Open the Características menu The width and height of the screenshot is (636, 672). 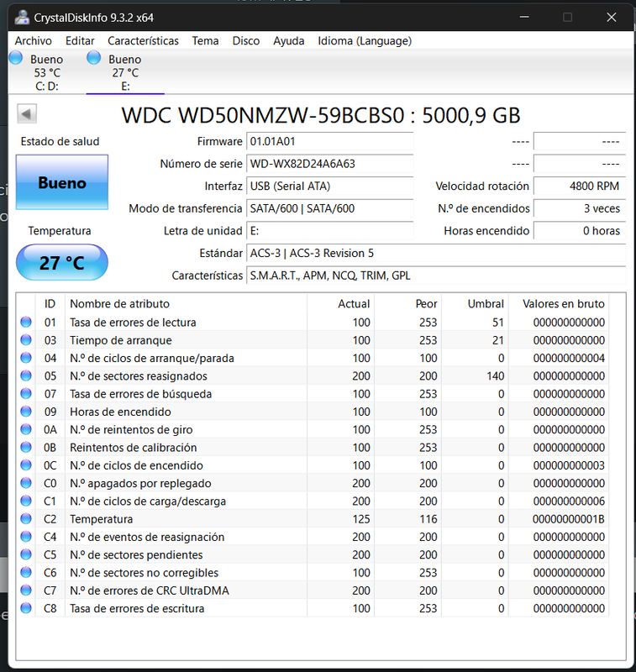click(x=143, y=41)
